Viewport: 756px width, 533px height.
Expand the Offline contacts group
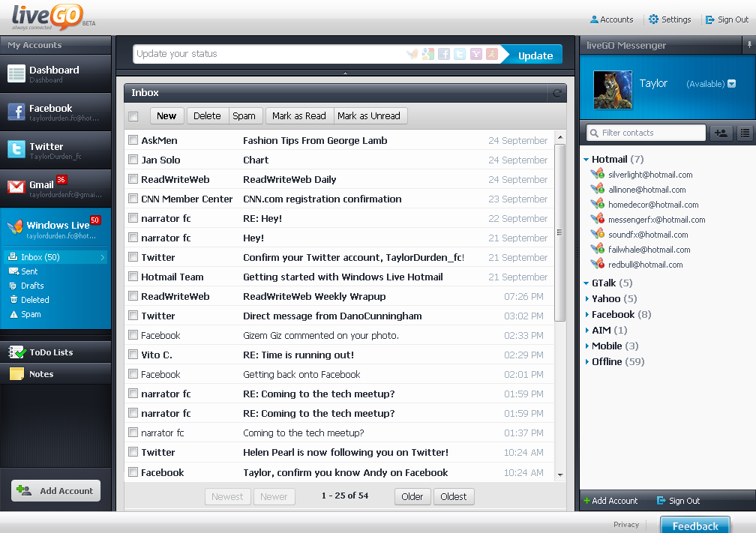(586, 361)
